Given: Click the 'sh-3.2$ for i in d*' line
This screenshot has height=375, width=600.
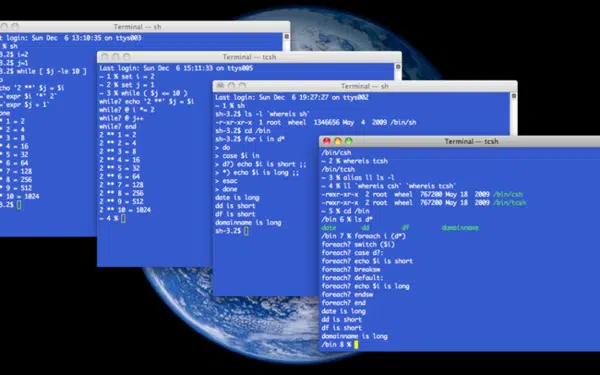Looking at the screenshot, I should click(250, 139).
